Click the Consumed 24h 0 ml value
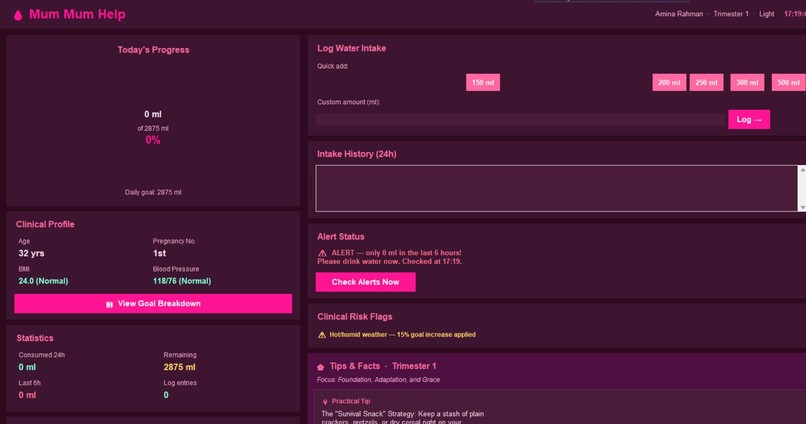806x424 pixels. pyautogui.click(x=27, y=367)
